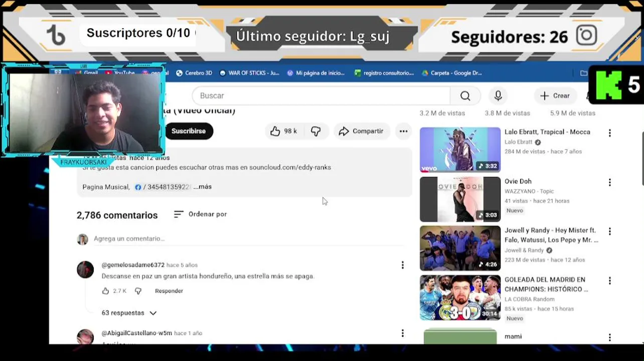Dislike the video with thumbs down
644x361 pixels.
tap(316, 131)
